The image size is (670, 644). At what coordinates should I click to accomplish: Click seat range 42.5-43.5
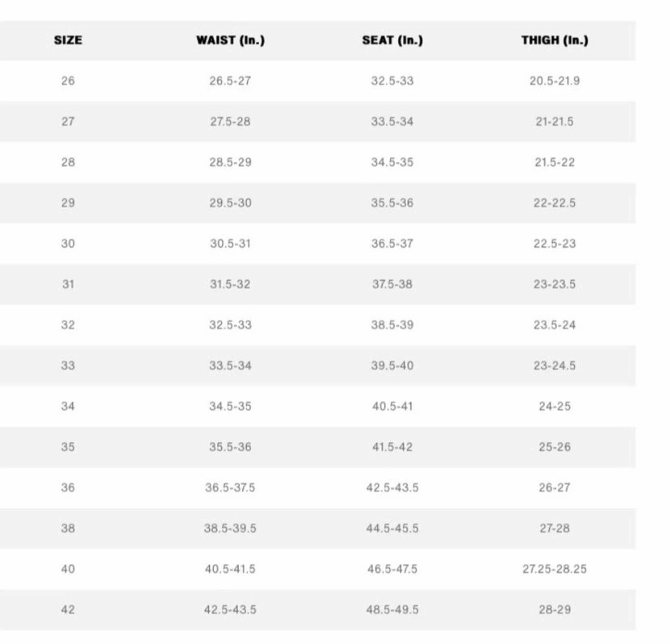tap(393, 488)
